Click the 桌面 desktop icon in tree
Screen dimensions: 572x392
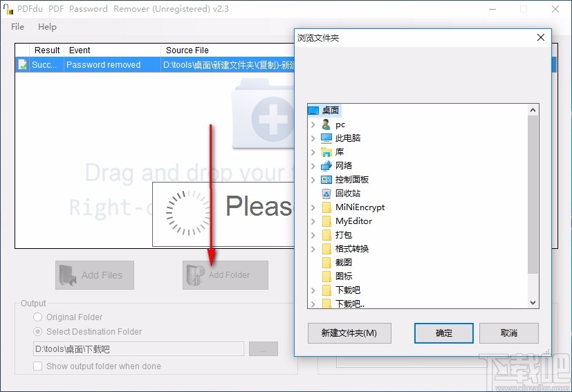(x=313, y=110)
